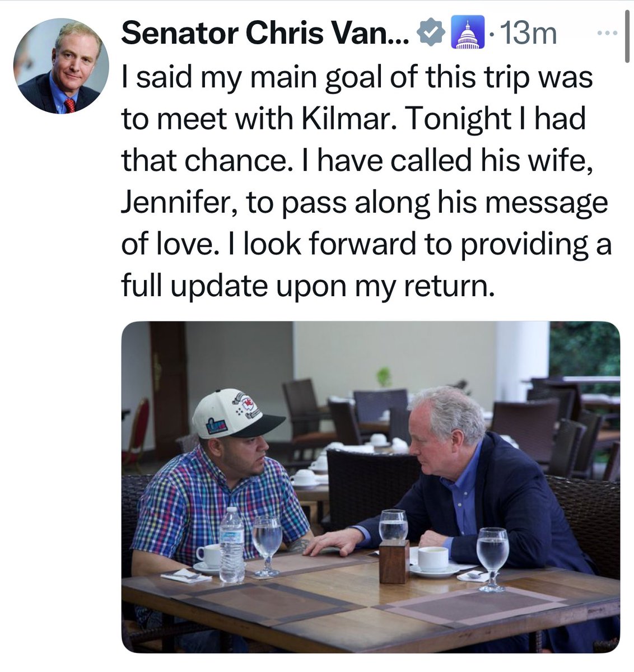Screen dimensions: 634x672
Task: Open the attached photo of the meeting
Action: (371, 486)
